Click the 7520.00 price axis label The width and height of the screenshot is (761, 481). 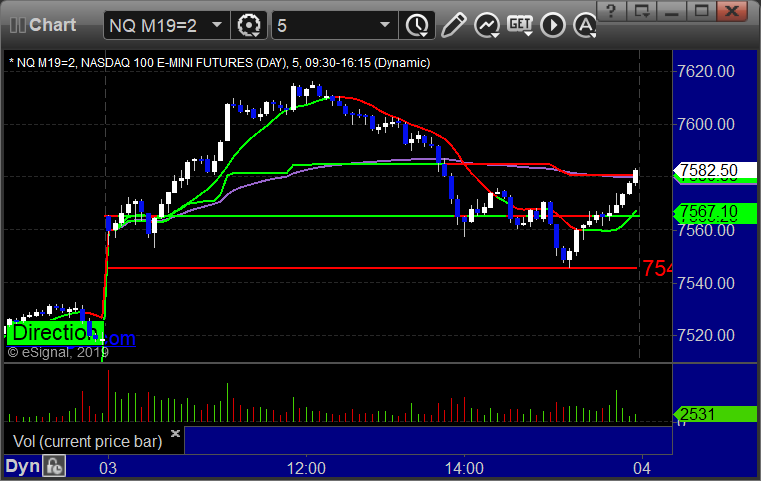coord(706,335)
